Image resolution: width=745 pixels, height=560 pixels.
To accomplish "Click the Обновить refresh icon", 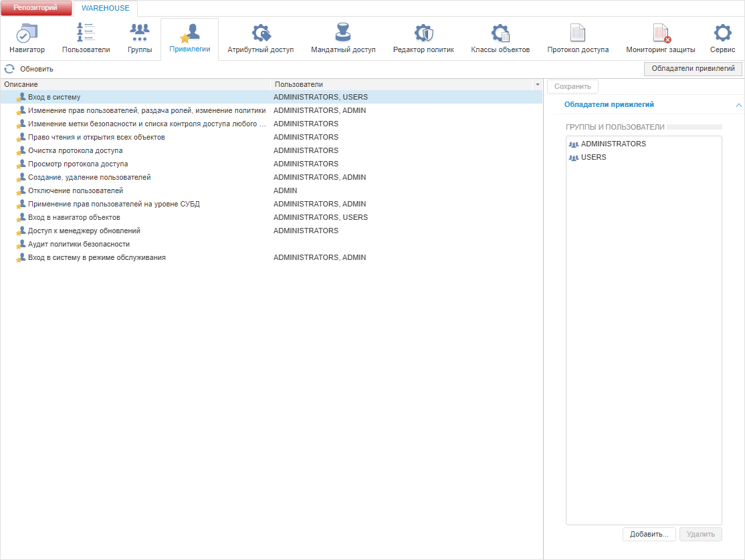I will pyautogui.click(x=9, y=69).
